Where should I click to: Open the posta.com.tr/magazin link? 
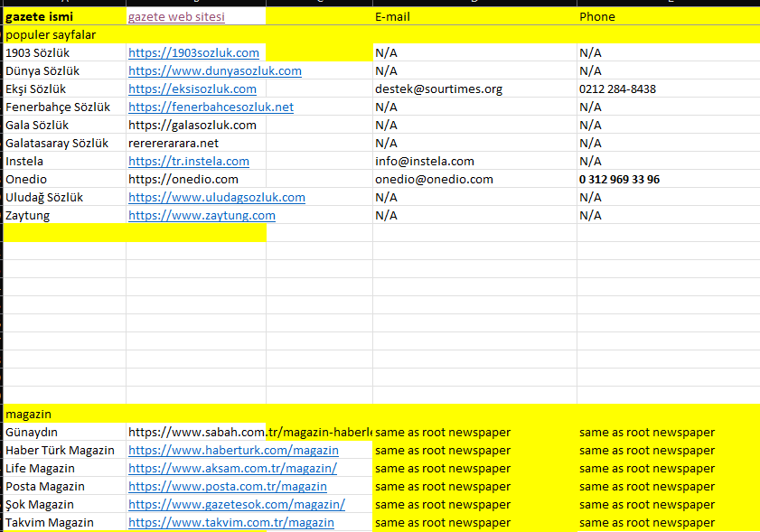[x=228, y=487]
